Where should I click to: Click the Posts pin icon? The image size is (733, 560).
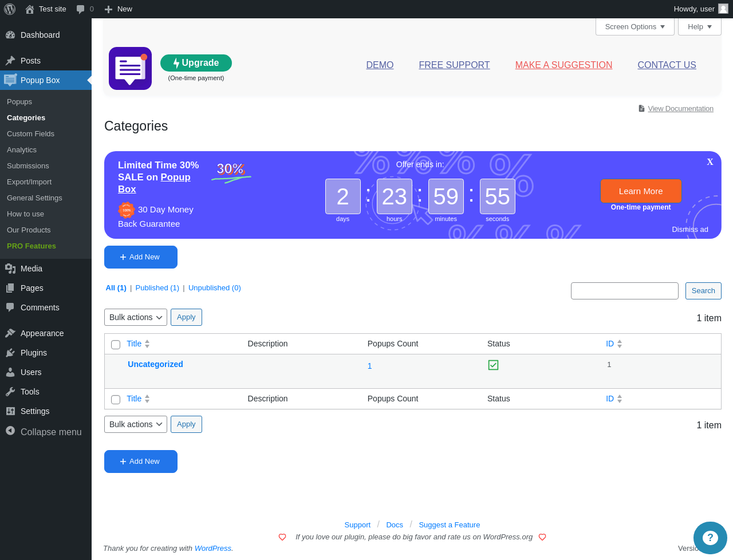point(10,61)
